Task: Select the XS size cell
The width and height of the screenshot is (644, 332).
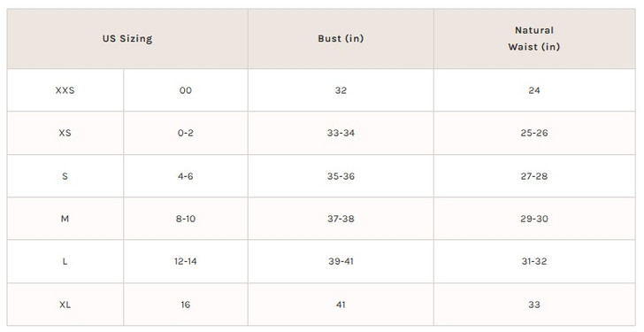Action: [65, 133]
